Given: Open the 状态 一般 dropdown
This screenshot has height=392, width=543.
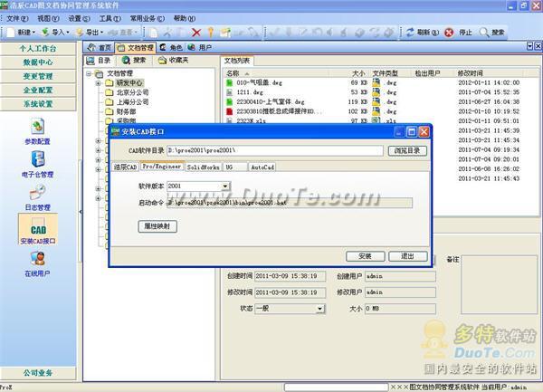Looking at the screenshot, I should click(x=319, y=309).
